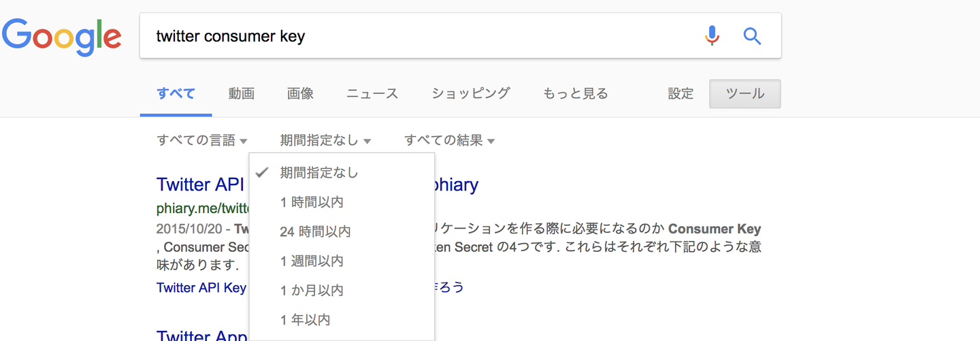Open 設定 search settings
980x341 pixels.
coord(681,94)
